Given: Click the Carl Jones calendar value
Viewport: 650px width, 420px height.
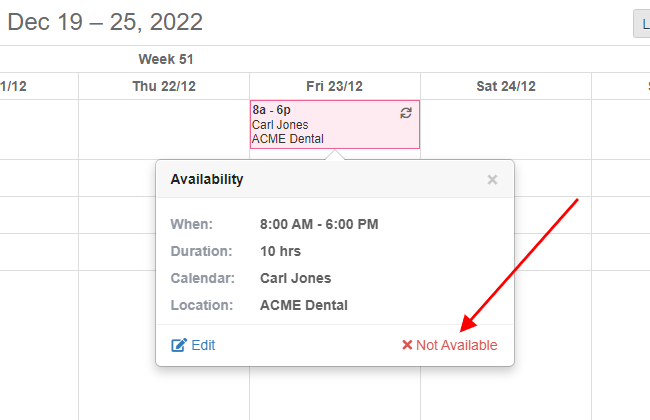Looking at the screenshot, I should click(x=296, y=278).
